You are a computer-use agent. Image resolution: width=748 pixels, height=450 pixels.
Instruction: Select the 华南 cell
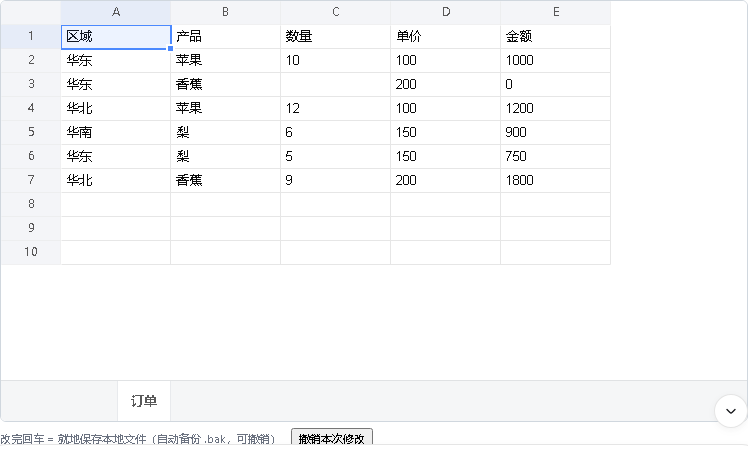click(x=116, y=132)
